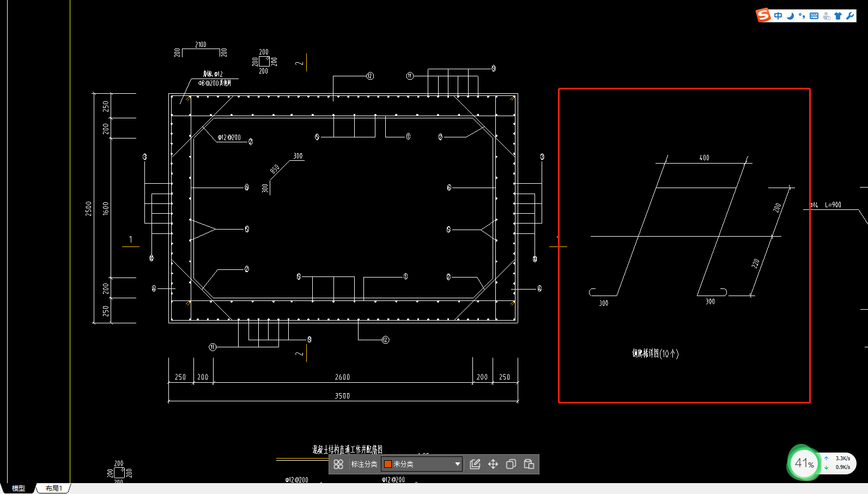Click the paste icon in annotation toolbar
Viewport: 868px width, 494px height.
529,464
